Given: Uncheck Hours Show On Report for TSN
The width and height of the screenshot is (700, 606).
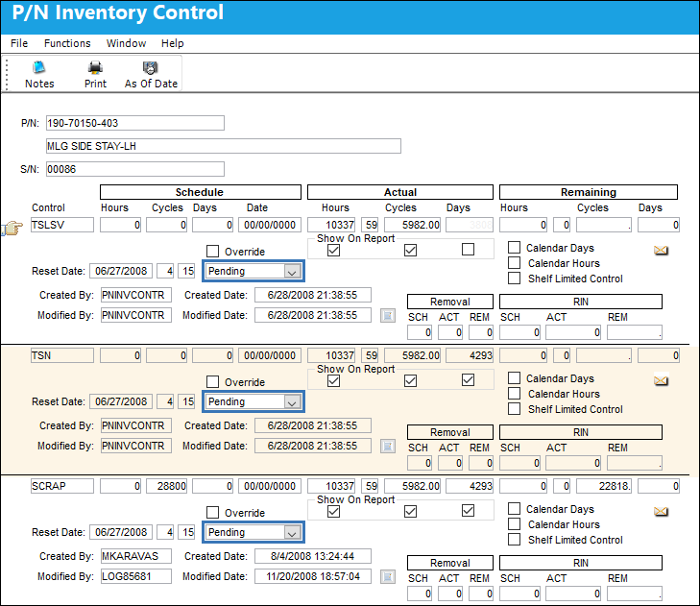Looking at the screenshot, I should click(x=333, y=380).
